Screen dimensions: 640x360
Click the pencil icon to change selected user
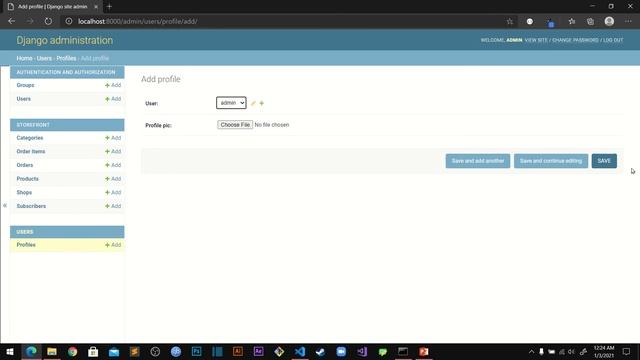(x=253, y=103)
